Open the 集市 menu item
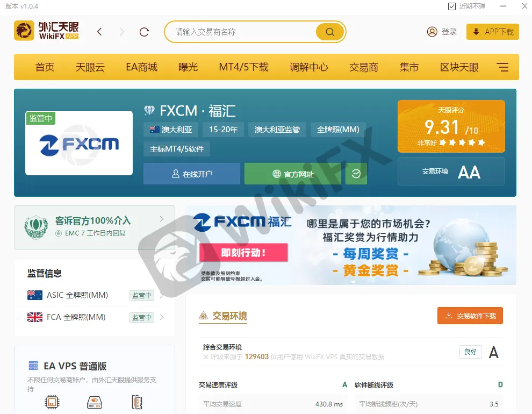 click(x=409, y=67)
